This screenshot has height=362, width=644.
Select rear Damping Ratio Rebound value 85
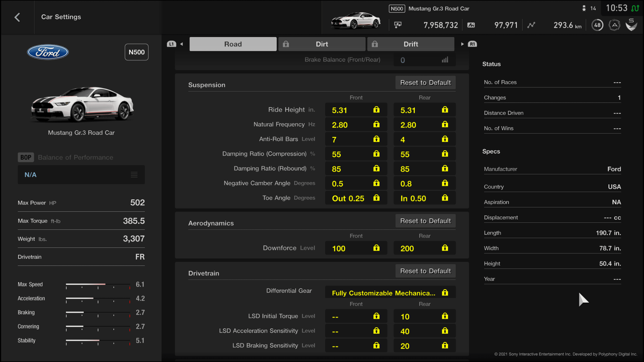(x=424, y=168)
